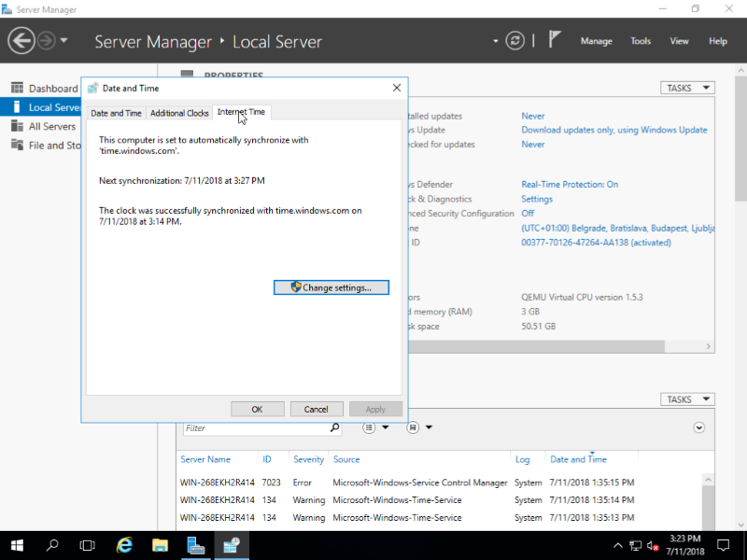
Task: Refresh Server Manager with the circular refresh icon
Action: [x=515, y=41]
